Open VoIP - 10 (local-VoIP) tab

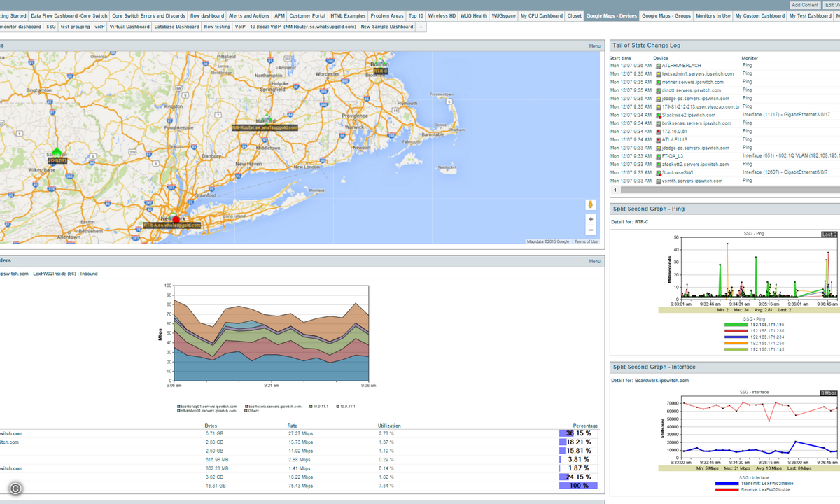tap(295, 27)
